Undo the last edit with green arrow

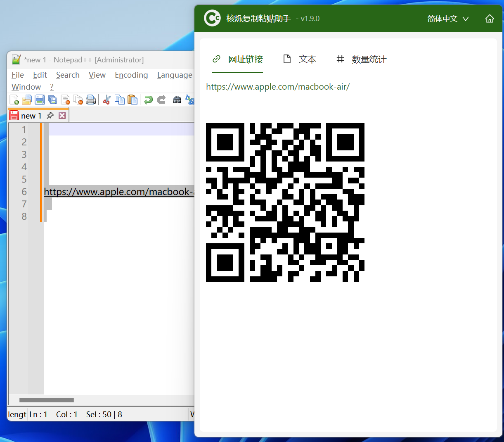(148, 100)
